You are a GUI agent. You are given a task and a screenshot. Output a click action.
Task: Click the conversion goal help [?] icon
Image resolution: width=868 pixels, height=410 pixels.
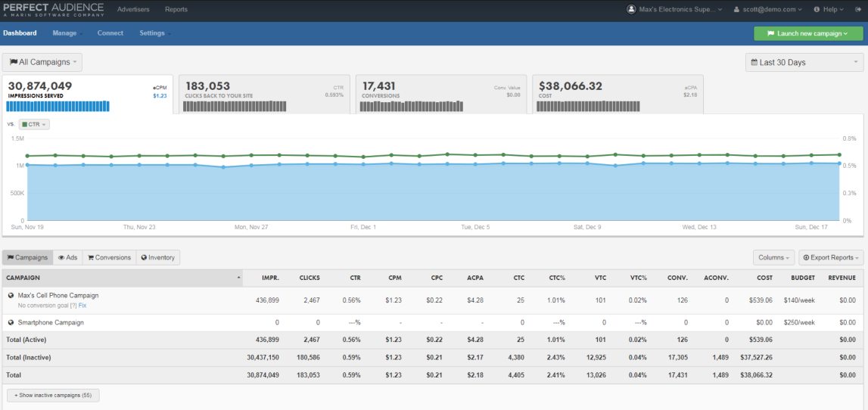[x=73, y=305]
